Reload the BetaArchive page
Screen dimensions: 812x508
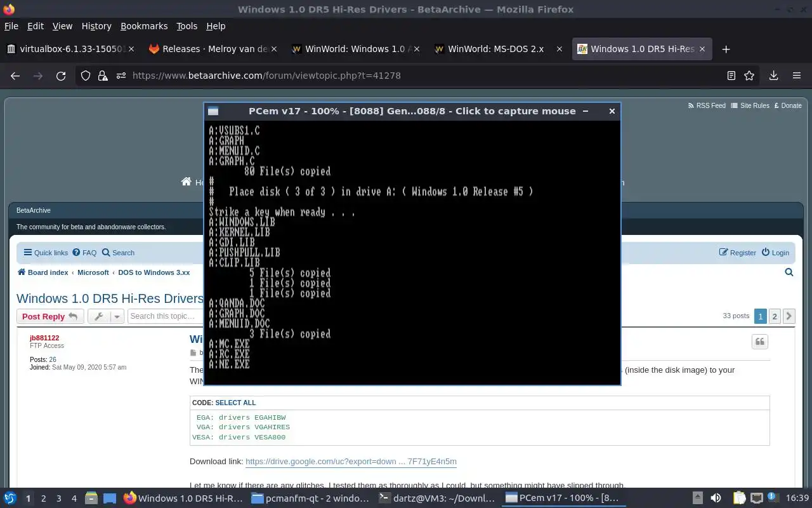pyautogui.click(x=61, y=76)
